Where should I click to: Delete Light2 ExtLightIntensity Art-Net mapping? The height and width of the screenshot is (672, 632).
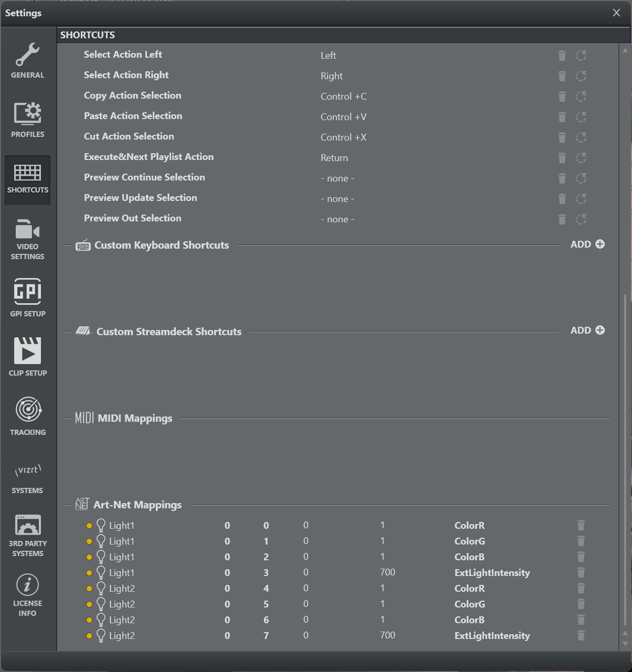(581, 636)
